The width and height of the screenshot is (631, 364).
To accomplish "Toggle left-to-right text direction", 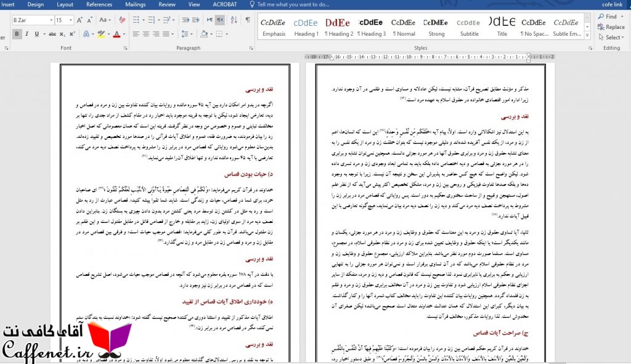I will [210, 20].
